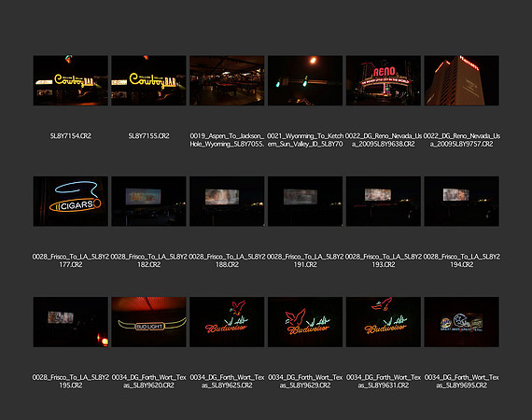Screen dimensions: 532x420
Task: Select the Frisco To LA thumbnail 195 with taillight
Action: click(x=71, y=322)
